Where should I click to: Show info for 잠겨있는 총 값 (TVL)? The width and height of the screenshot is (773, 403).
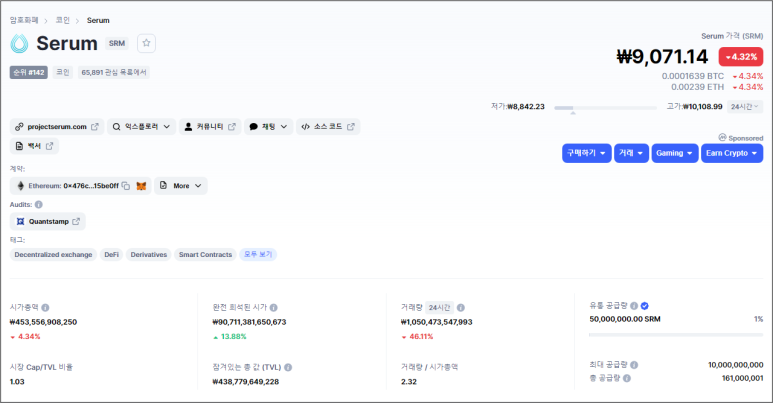[x=288, y=367]
